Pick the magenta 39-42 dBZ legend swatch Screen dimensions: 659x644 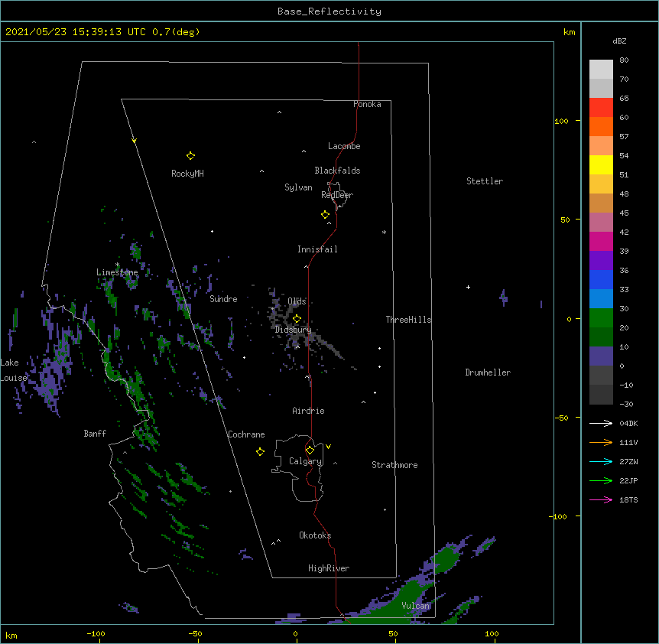coord(601,241)
